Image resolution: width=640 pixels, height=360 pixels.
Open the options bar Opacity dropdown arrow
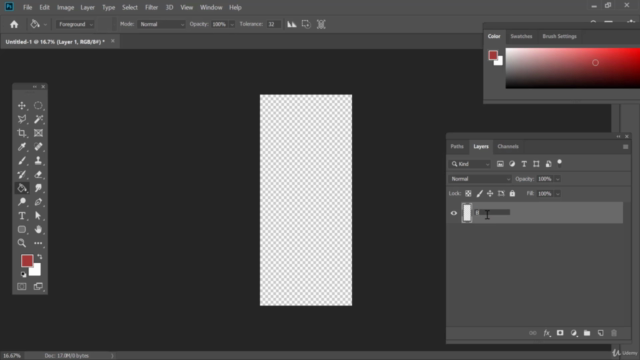(x=232, y=25)
